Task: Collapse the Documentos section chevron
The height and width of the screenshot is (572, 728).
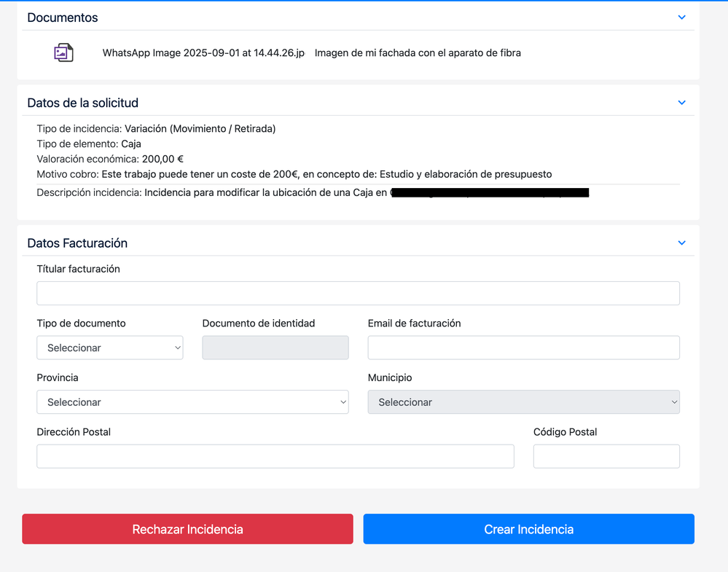Action: point(681,17)
